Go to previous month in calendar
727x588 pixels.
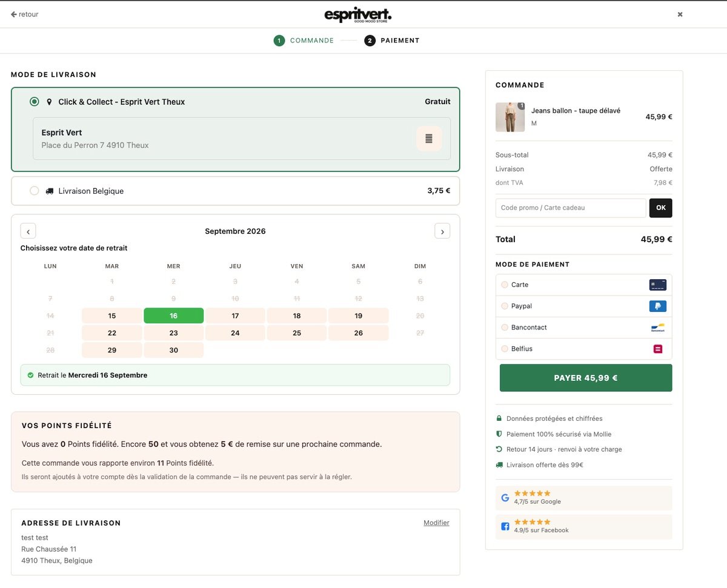(28, 231)
